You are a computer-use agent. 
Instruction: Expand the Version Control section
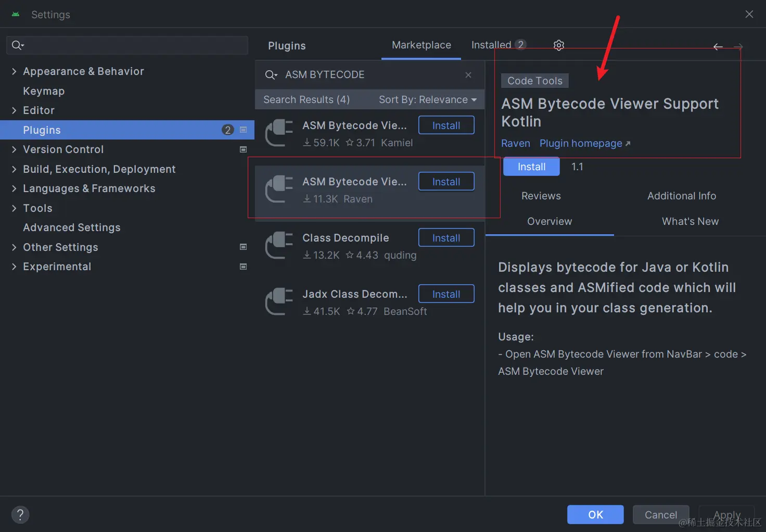14,149
